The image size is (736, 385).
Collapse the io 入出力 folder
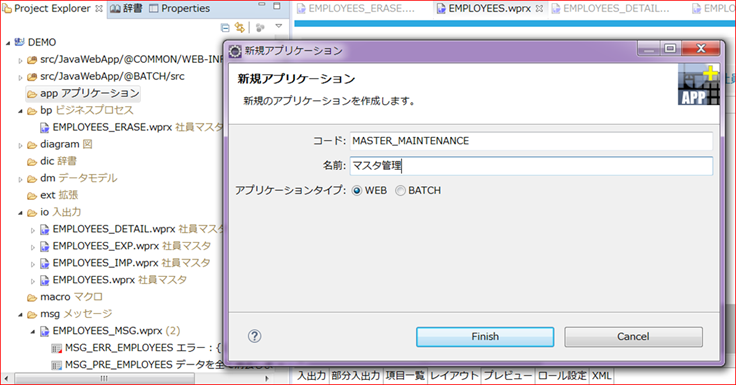(20, 213)
